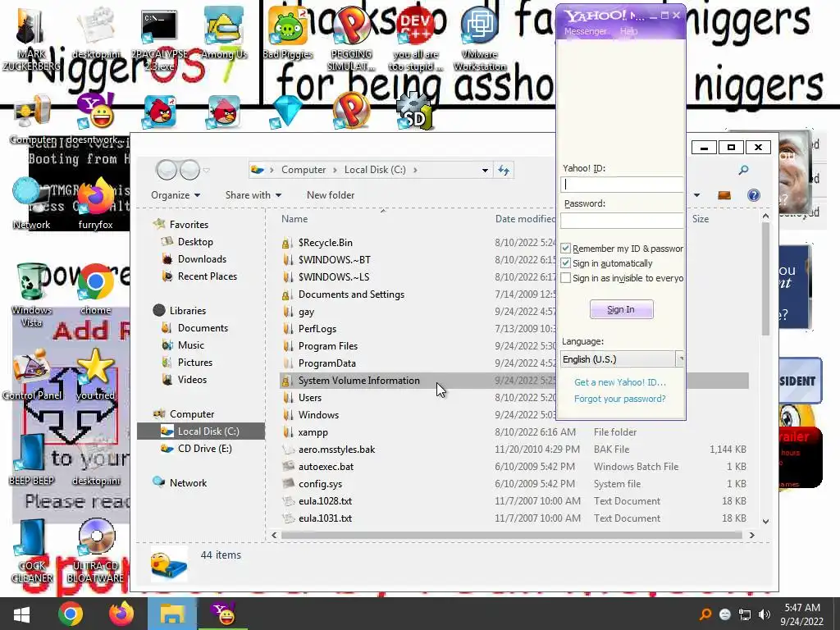Follow the Get a new Yahoo! ID link

[620, 382]
